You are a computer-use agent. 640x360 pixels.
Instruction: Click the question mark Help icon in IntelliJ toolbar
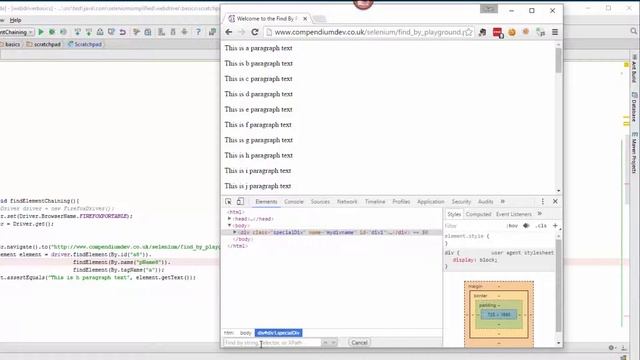(x=198, y=32)
